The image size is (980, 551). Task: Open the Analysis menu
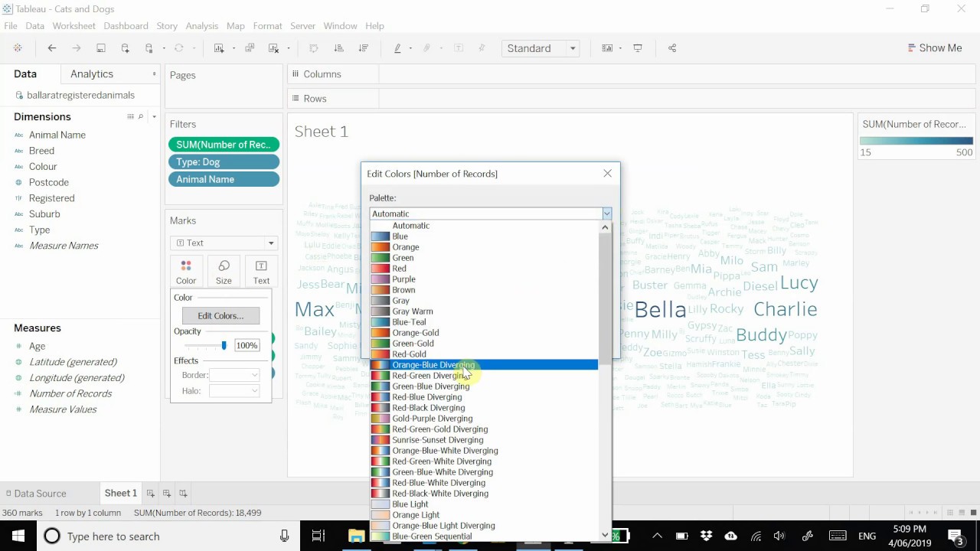[x=201, y=26]
